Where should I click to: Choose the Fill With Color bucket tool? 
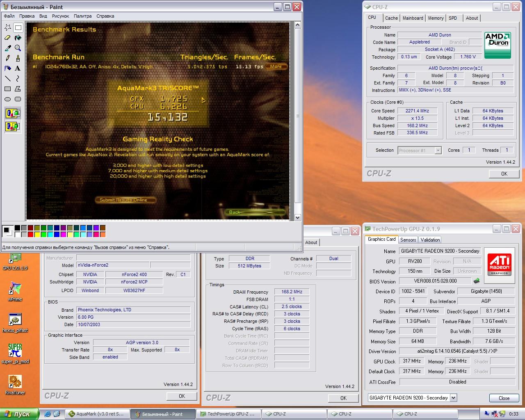coord(18,38)
